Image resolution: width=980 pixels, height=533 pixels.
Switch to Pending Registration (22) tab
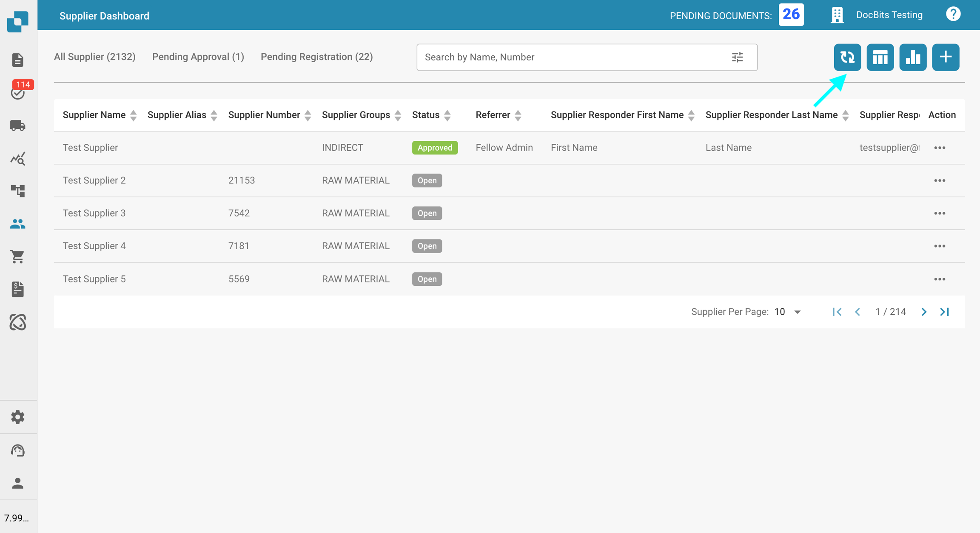pos(316,57)
